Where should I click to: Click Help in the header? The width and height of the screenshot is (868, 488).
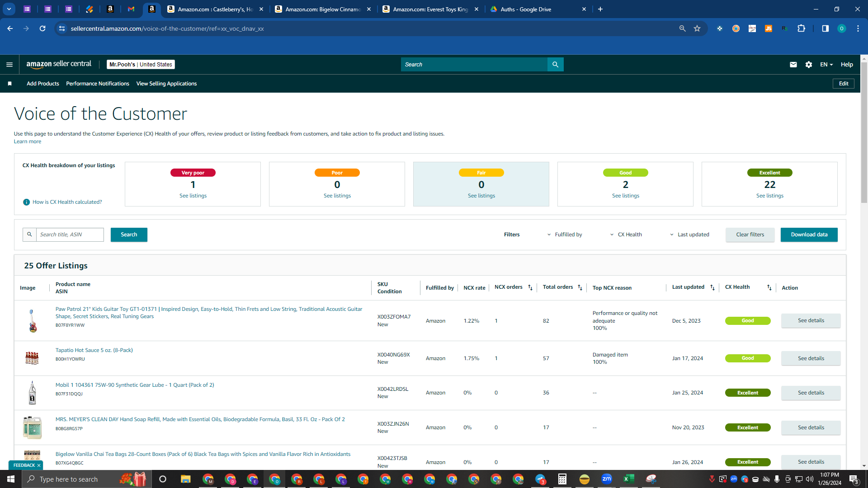pyautogui.click(x=847, y=65)
